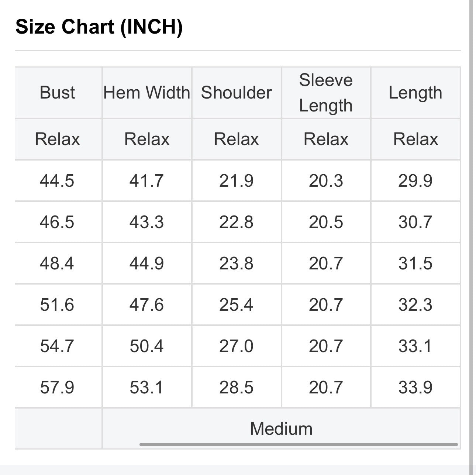Click the horizontal scrollbar under the table
This screenshot has width=476, height=475.
(x=299, y=444)
